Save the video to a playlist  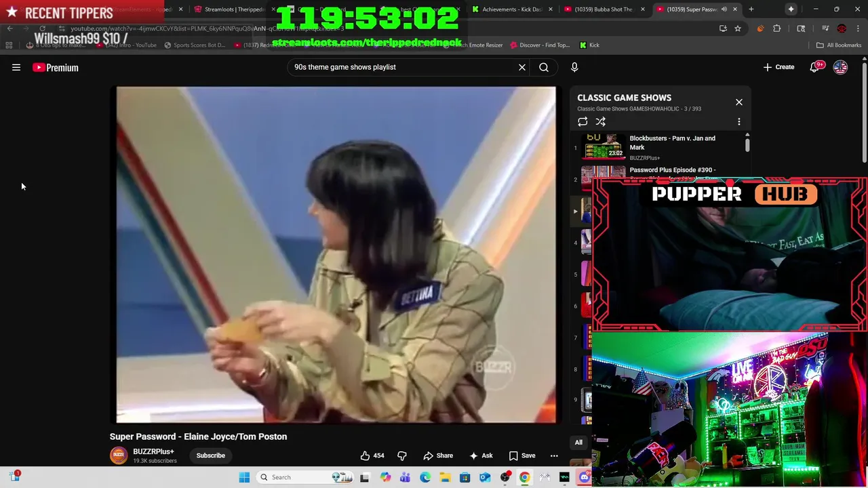(522, 455)
